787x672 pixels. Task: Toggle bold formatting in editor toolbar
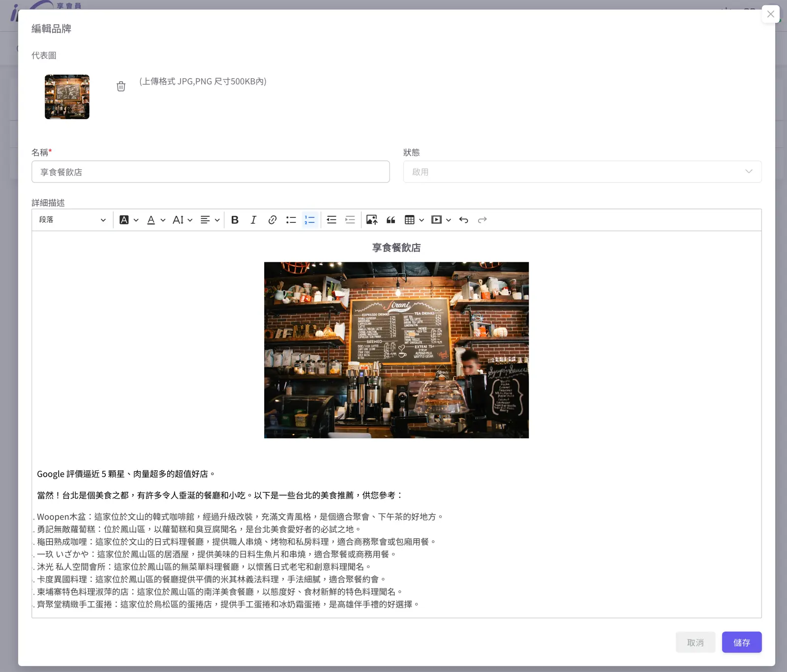coord(235,220)
